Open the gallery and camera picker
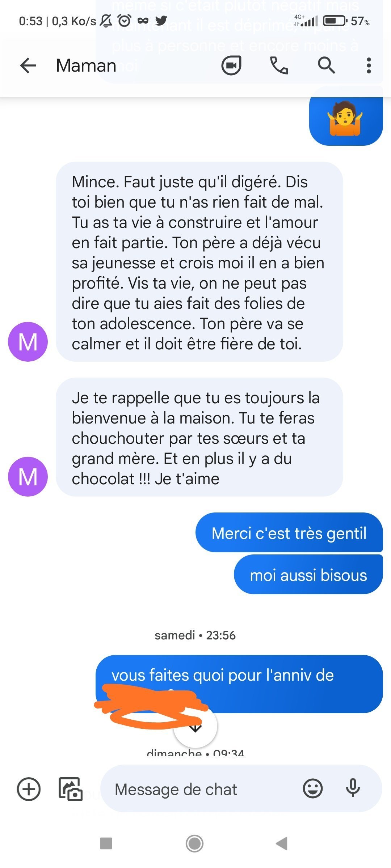Viewport: 391px width, 868px height. tap(70, 789)
